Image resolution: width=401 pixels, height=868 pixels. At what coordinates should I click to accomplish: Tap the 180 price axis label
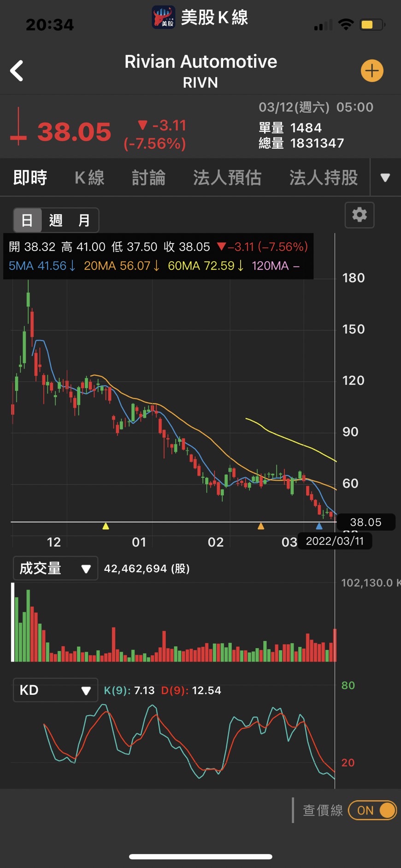pyautogui.click(x=354, y=278)
